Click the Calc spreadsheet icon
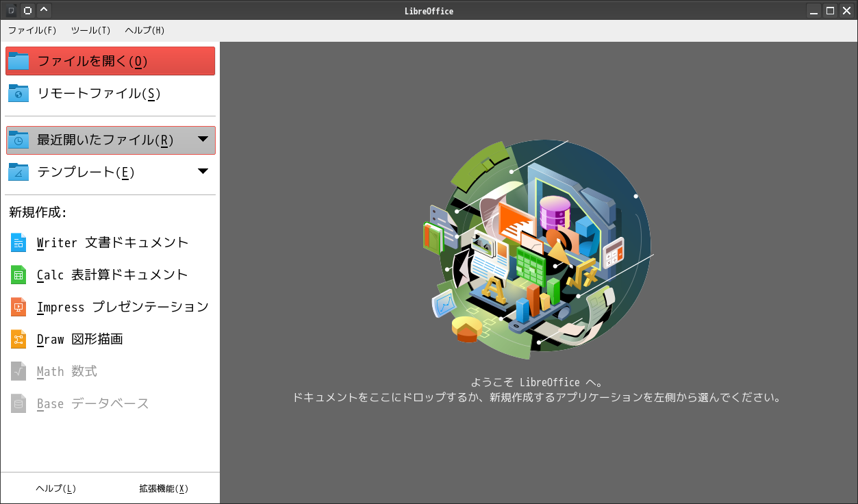The image size is (858, 504). tap(18, 275)
